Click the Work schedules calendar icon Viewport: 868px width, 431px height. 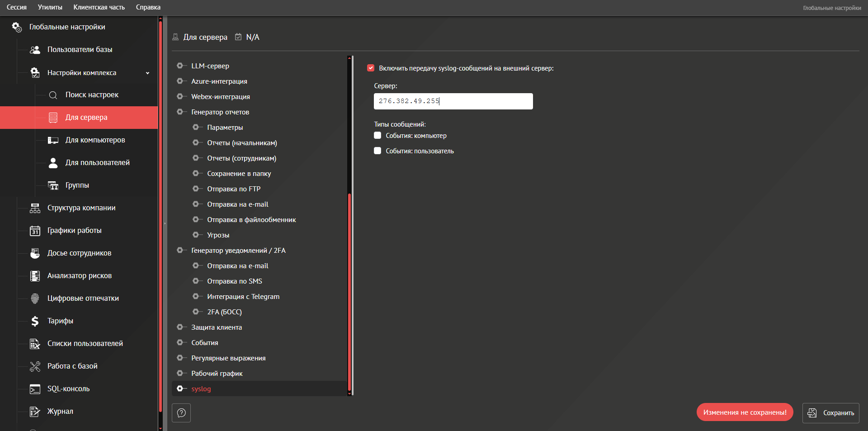click(x=35, y=231)
